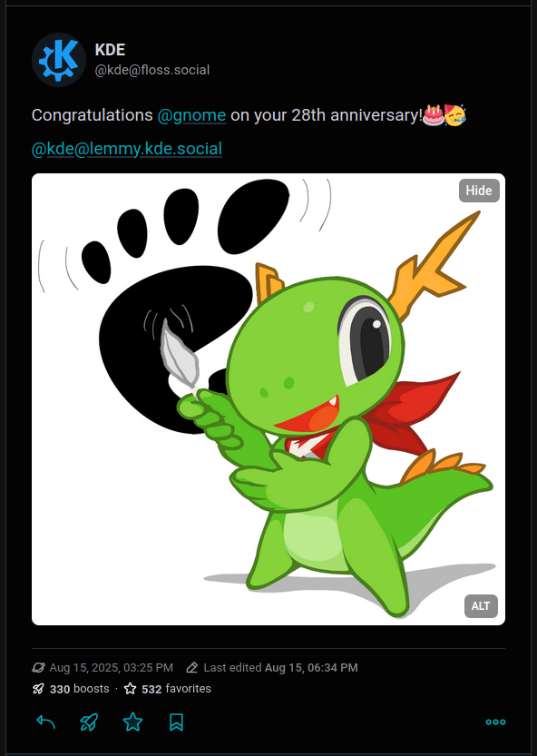The image size is (537, 756).
Task: Open the Konqi dragon image fullscreen
Action: point(268,399)
